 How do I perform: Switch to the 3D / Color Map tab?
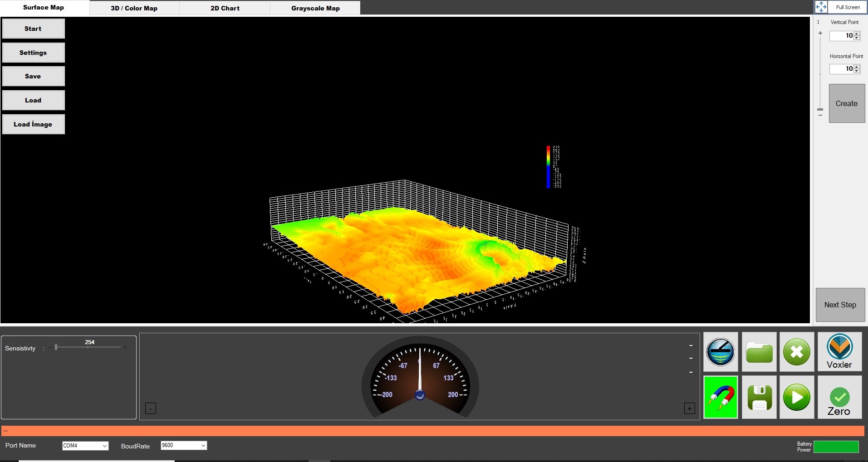point(134,8)
